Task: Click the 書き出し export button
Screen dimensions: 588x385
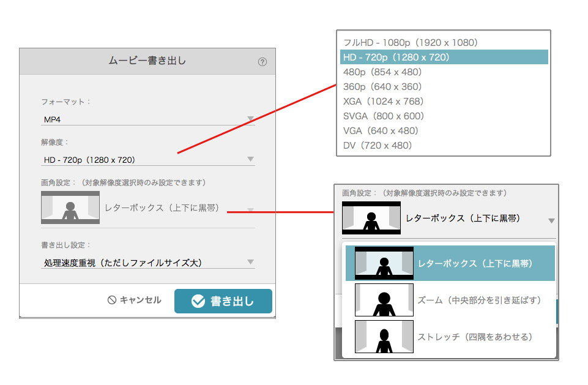Action: pyautogui.click(x=223, y=301)
